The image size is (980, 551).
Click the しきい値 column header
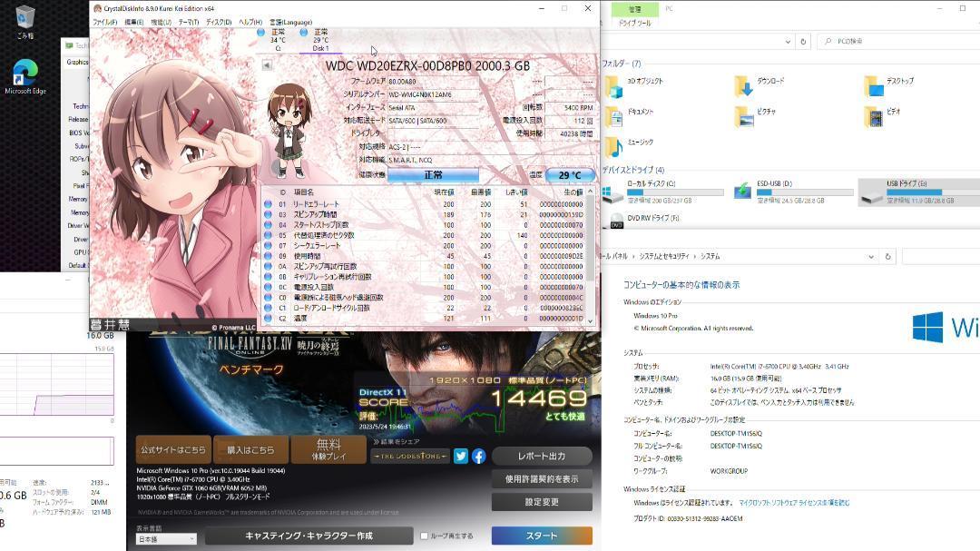click(x=516, y=192)
